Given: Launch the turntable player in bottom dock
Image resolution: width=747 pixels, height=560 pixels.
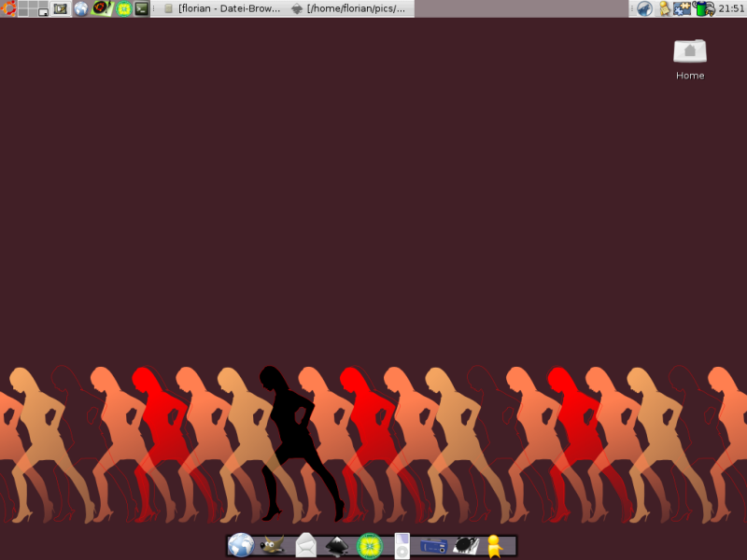Looking at the screenshot, I should pos(465,545).
